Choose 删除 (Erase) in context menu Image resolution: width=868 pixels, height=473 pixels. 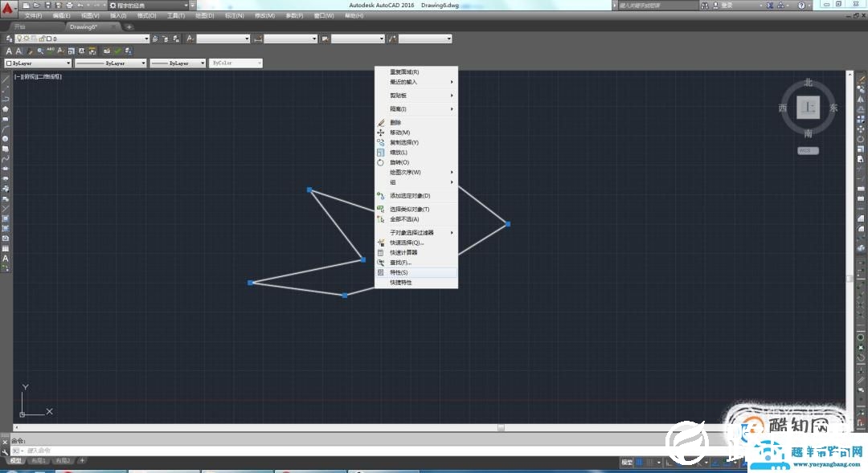pos(395,123)
